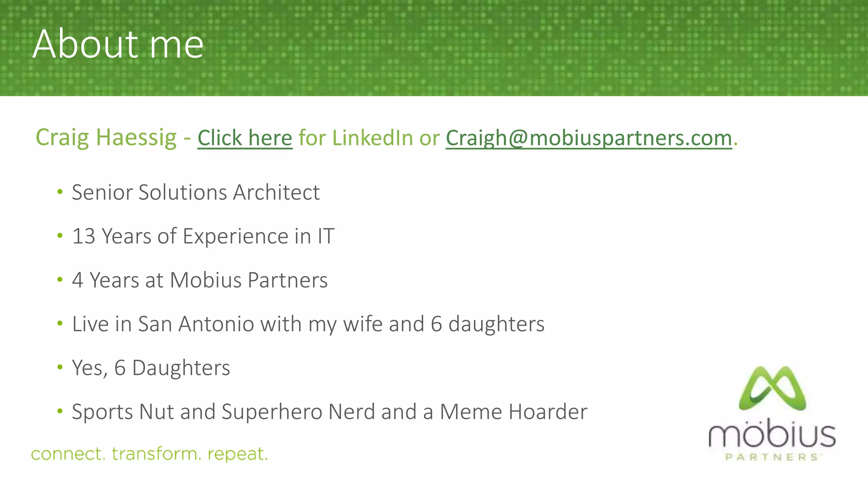The width and height of the screenshot is (868, 488).
Task: Click the word 'daughters' in San Antonio line
Action: coord(496,324)
